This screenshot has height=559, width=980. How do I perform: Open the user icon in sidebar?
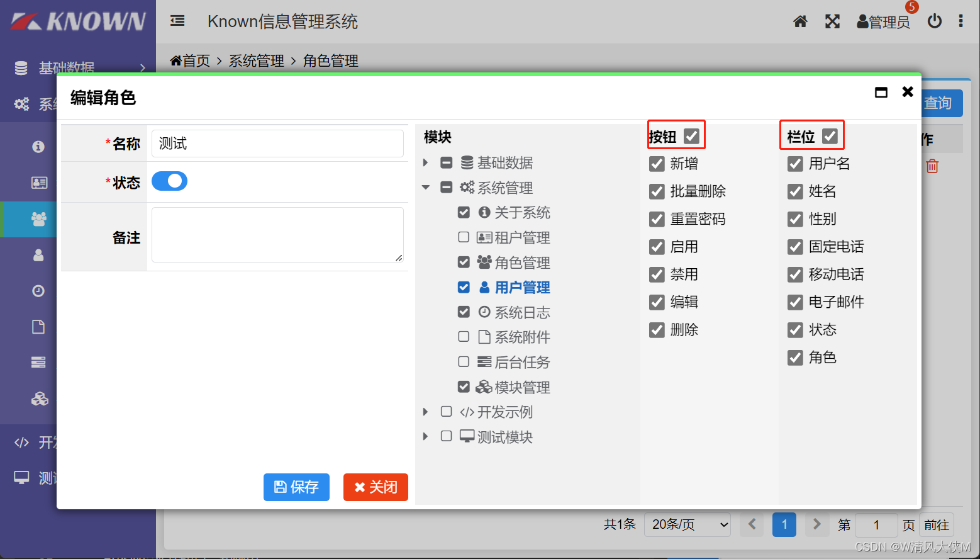click(x=38, y=255)
